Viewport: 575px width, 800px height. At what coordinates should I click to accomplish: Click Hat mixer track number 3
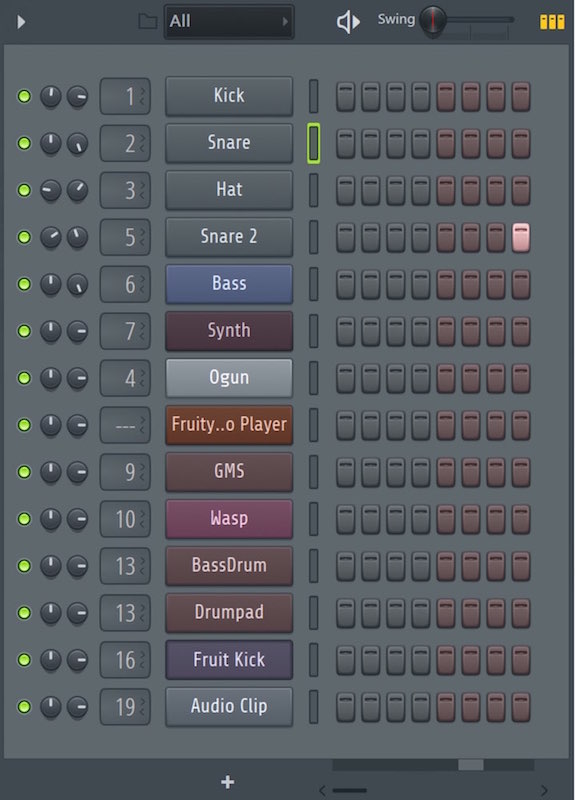tap(125, 190)
